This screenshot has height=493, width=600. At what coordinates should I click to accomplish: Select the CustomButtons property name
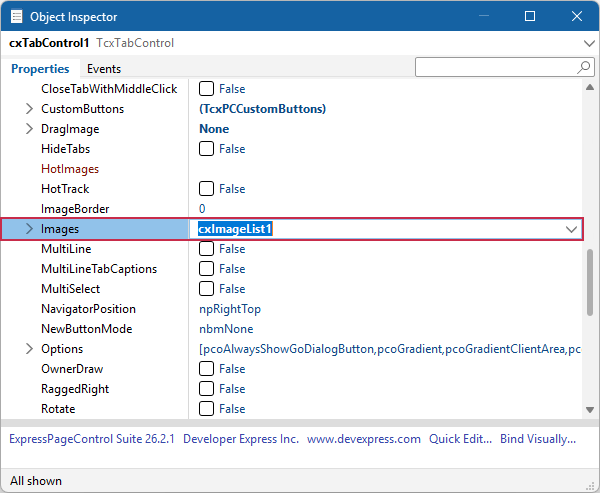[83, 109]
